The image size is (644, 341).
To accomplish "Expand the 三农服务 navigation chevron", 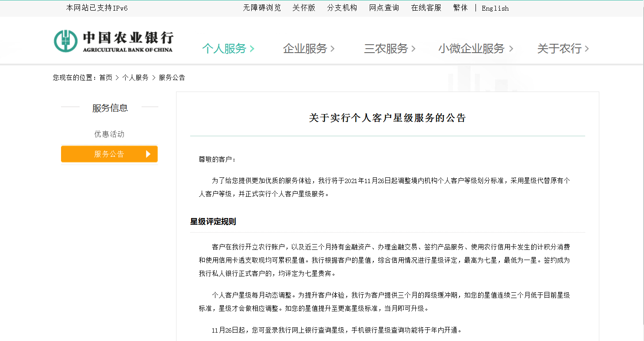I will (x=414, y=49).
